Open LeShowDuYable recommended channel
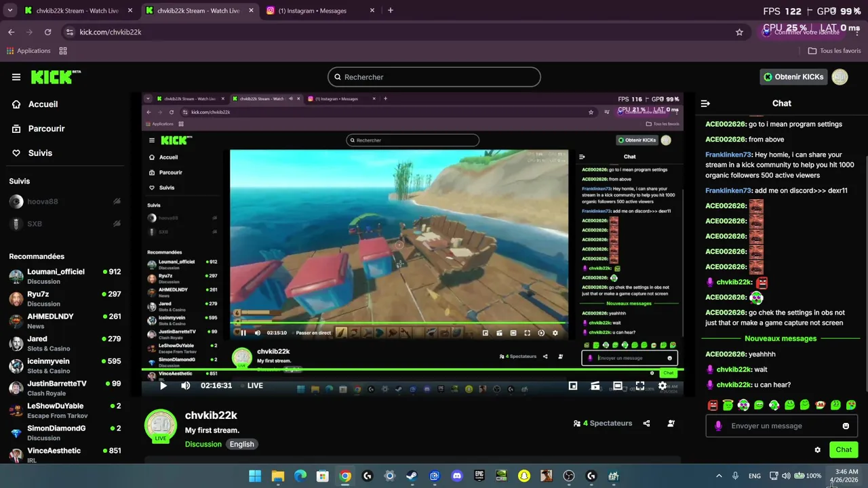Viewport: 868px width, 488px height. (64, 410)
